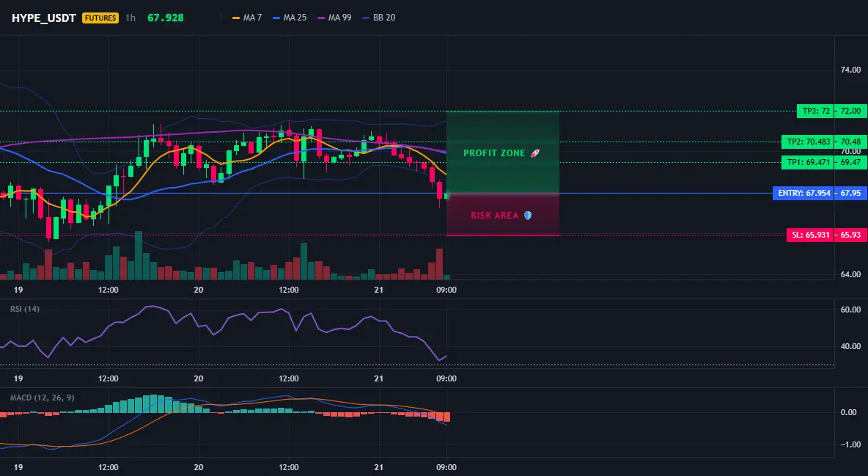Click the 69.47 TP1 axis tag
The image size is (868, 476).
point(850,162)
